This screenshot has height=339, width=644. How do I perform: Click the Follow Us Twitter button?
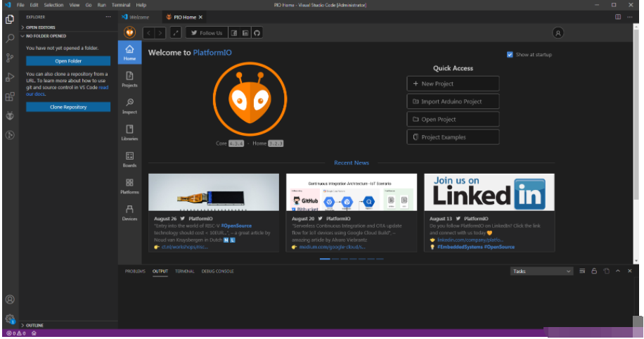(207, 33)
